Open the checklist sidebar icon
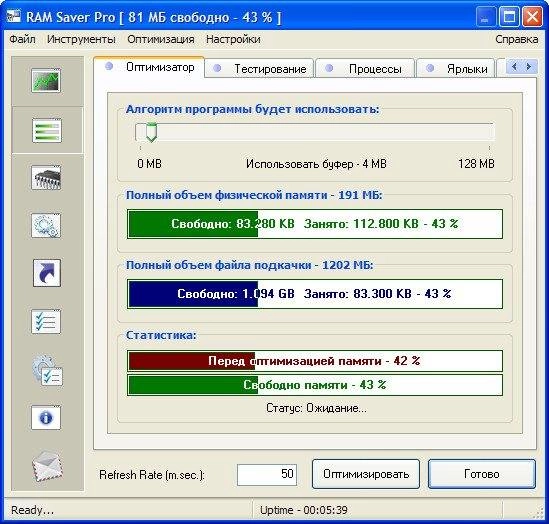 [46, 321]
